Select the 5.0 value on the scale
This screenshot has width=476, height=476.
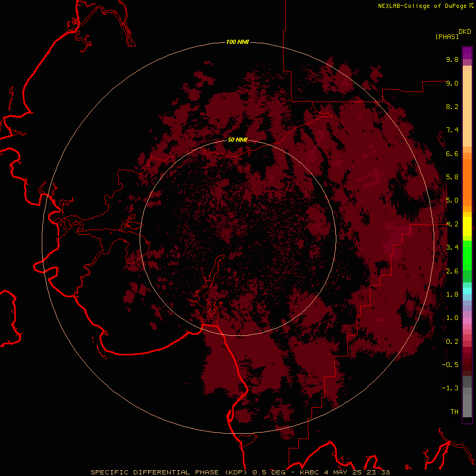452,200
